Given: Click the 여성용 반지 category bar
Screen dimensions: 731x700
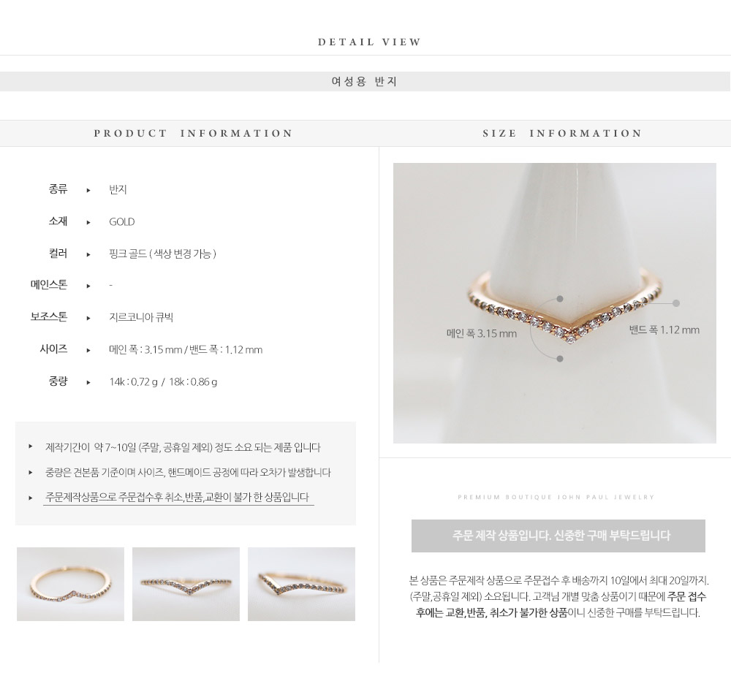Looking at the screenshot, I should pos(365,82).
